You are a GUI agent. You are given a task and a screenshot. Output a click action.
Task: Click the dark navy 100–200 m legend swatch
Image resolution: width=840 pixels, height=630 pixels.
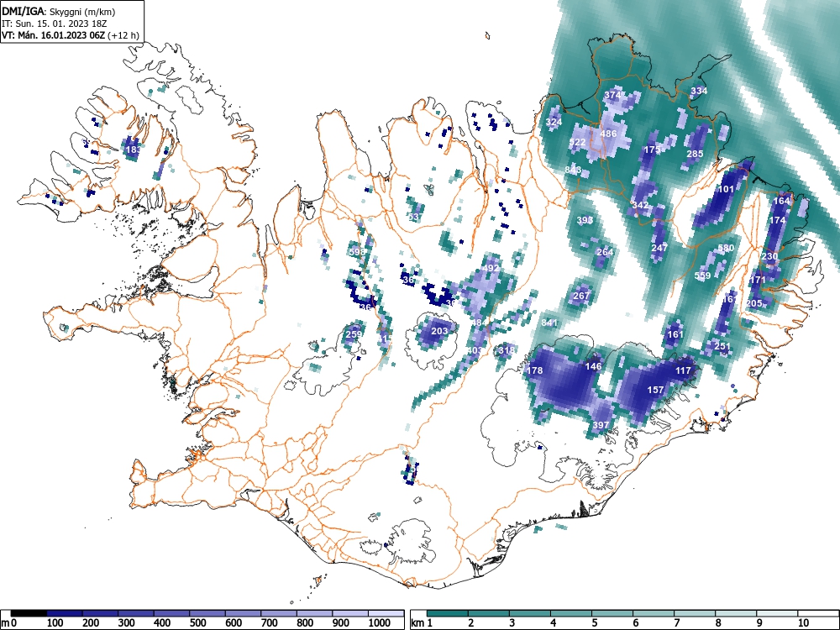coord(65,613)
